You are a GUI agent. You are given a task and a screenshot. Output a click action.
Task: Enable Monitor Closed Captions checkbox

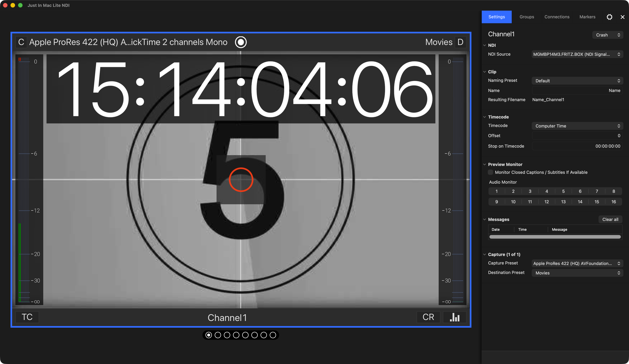click(490, 172)
